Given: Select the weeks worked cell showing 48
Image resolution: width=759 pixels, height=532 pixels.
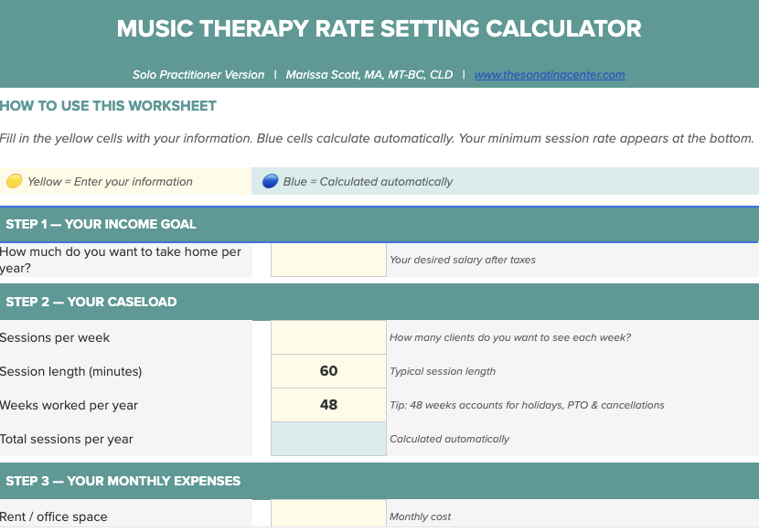Looking at the screenshot, I should [328, 405].
